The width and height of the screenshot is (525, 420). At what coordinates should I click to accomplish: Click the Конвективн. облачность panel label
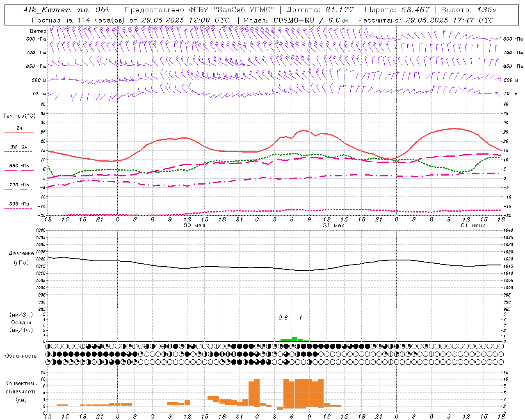coord(21,388)
